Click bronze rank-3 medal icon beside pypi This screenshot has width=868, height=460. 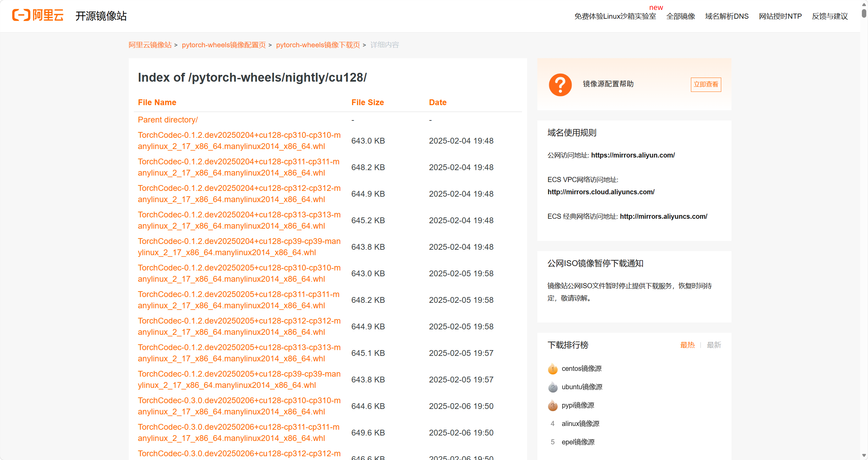point(553,405)
